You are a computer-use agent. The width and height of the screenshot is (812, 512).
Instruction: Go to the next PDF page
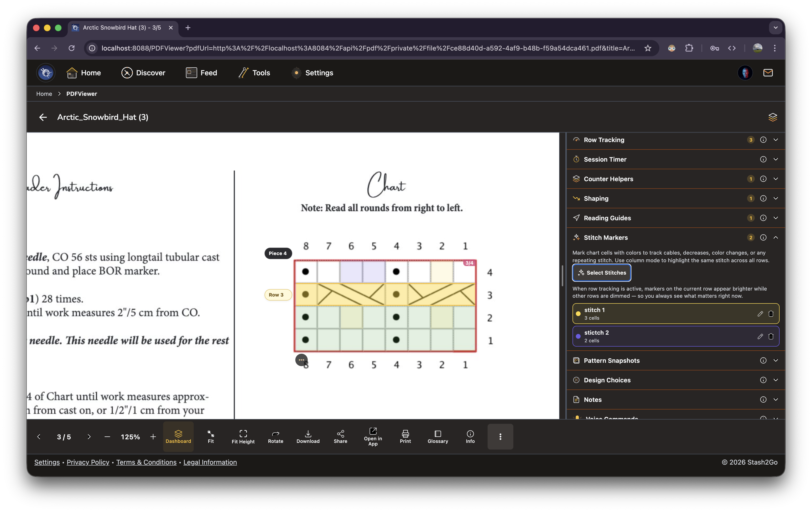(89, 436)
